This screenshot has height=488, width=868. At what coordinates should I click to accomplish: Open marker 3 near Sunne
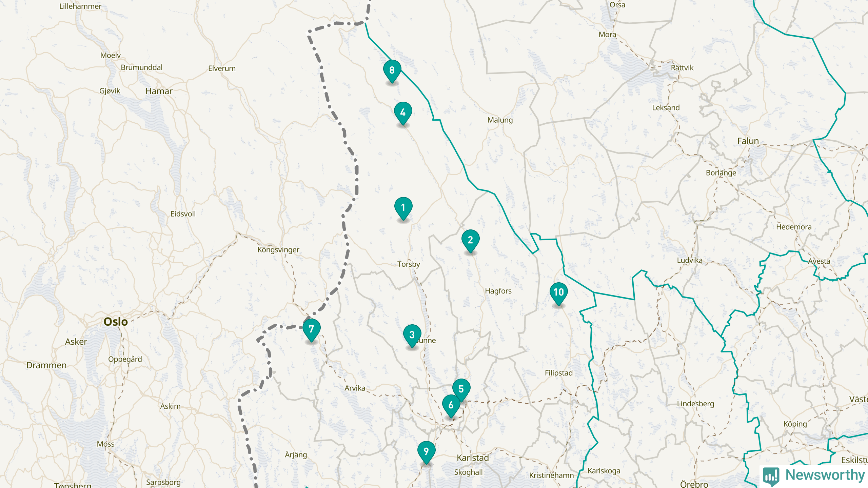point(412,336)
